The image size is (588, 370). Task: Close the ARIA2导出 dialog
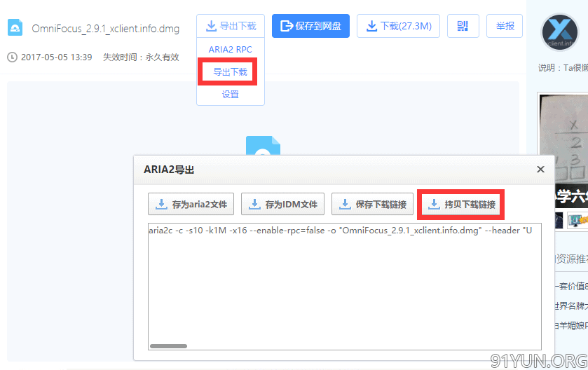[540, 170]
